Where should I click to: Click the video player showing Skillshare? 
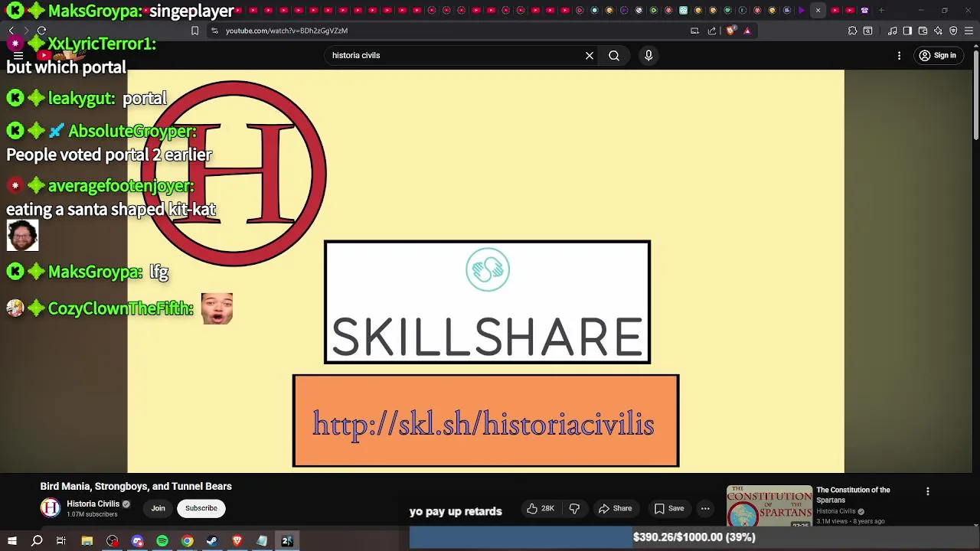pos(485,271)
